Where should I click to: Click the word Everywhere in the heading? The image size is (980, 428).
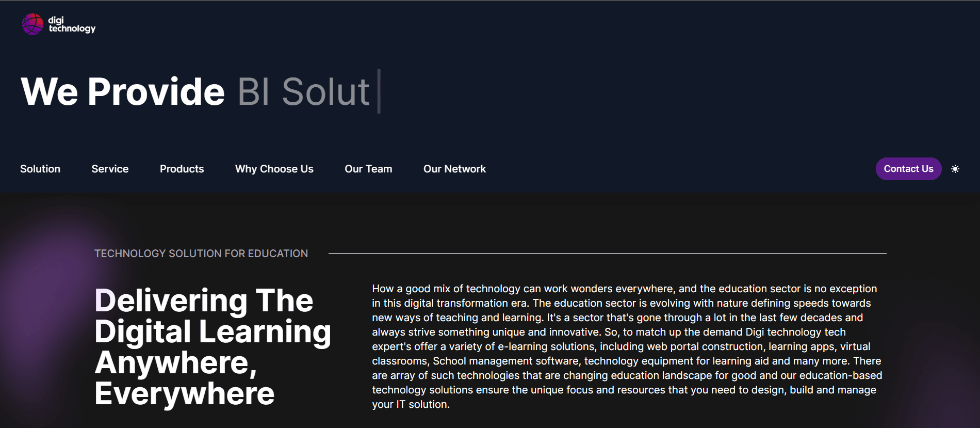tap(184, 394)
